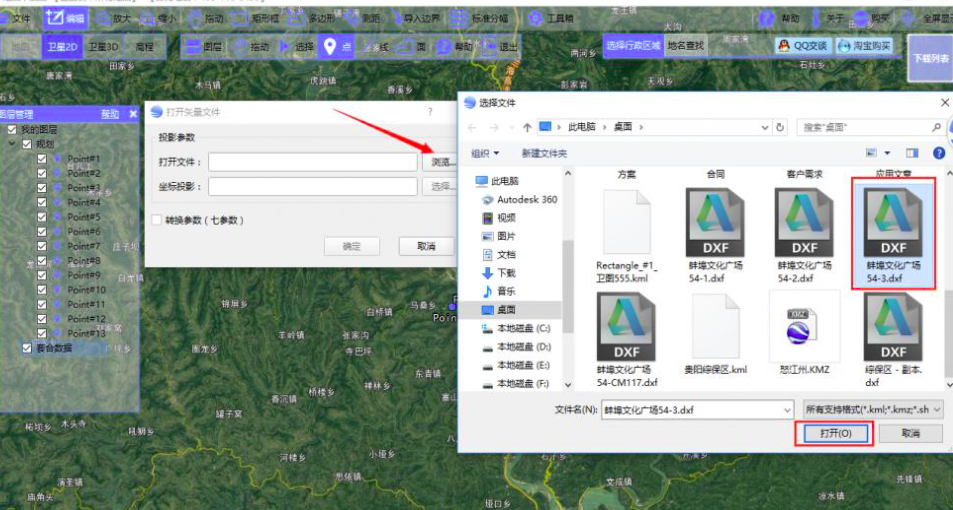Image resolution: width=953 pixels, height=510 pixels.
Task: Uncheck the Point#5 layer checkbox
Action: pyautogui.click(x=41, y=217)
